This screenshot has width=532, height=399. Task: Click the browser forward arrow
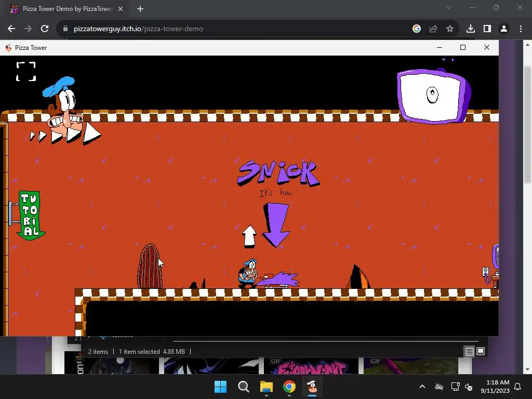(28, 29)
